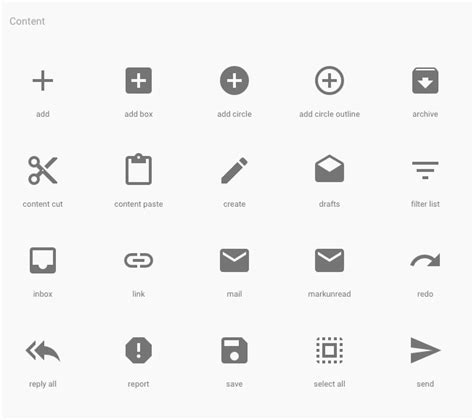474x420 pixels.
Task: Click the Content section heading
Action: tap(27, 21)
